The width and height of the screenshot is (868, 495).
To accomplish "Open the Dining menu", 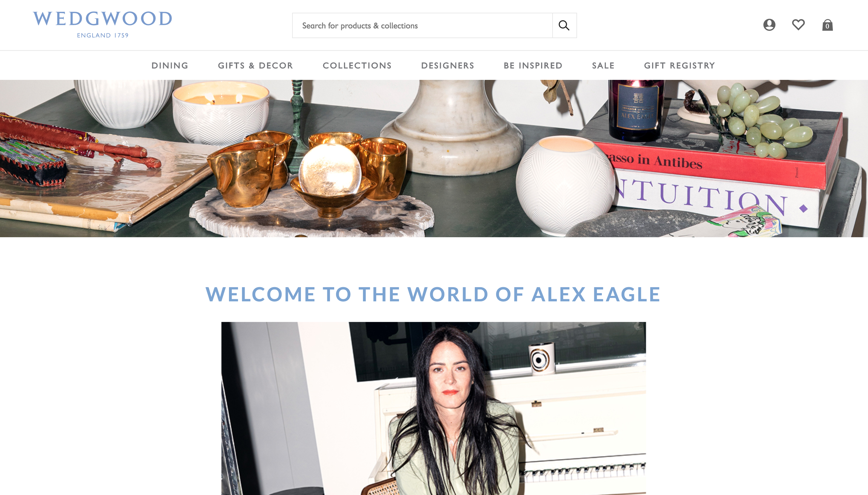I will click(170, 66).
